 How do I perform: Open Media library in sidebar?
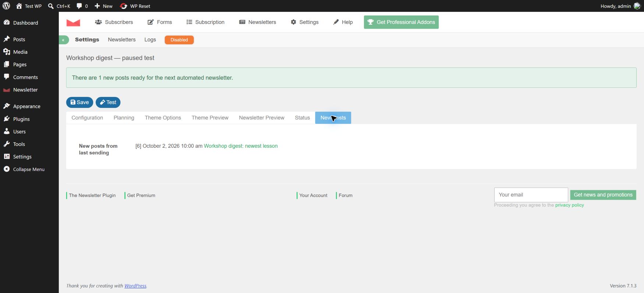pyautogui.click(x=29, y=52)
